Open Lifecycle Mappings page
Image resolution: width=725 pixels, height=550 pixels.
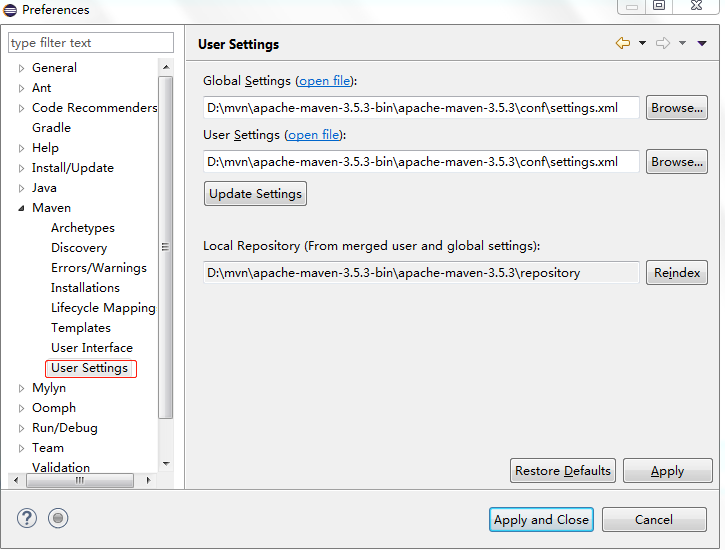(103, 308)
